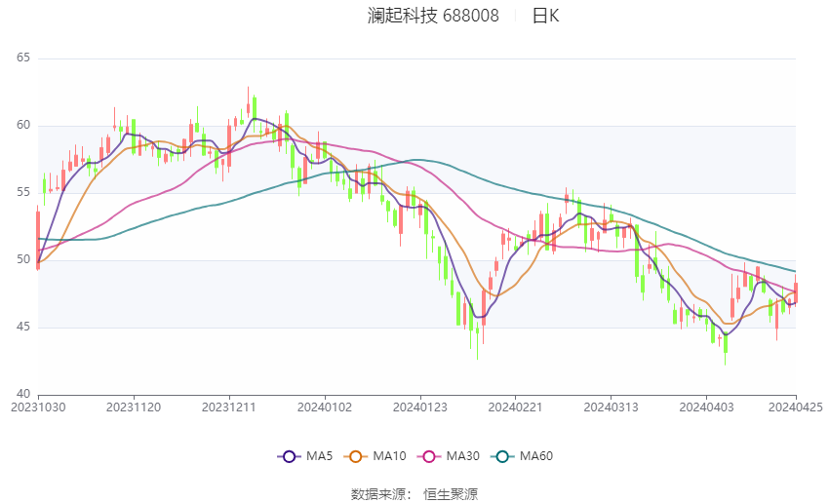This screenshot has width=829, height=504.
Task: Click x-axis date label 20240425
Action: (x=796, y=407)
